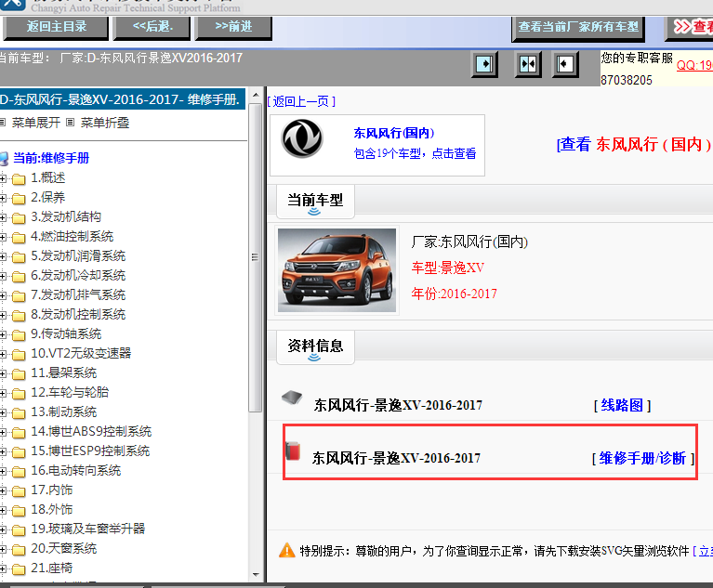Expand the 20.天窗系统 tree node
The height and width of the screenshot is (588, 713).
pyautogui.click(x=4, y=549)
